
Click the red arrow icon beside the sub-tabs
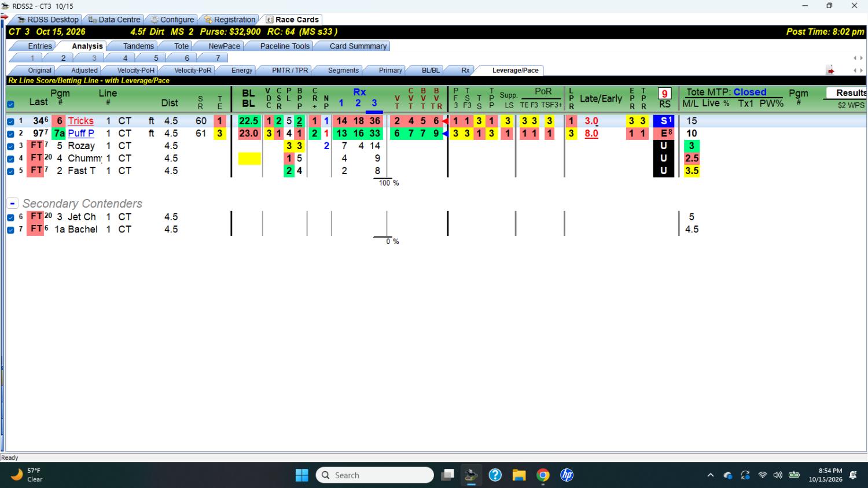[x=830, y=71]
